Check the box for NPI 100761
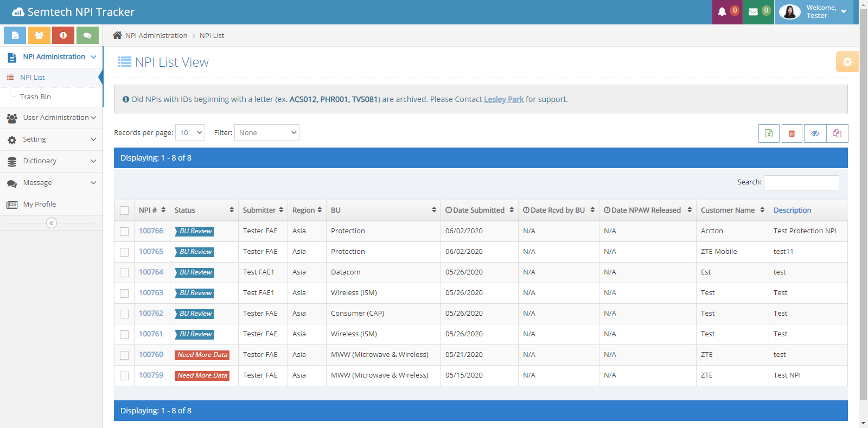The image size is (868, 428). tap(124, 335)
